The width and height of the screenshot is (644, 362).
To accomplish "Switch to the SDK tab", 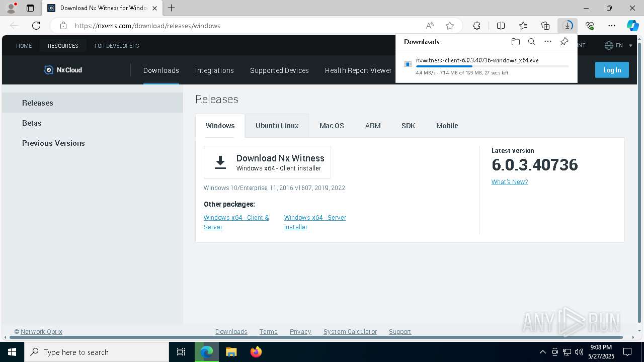I will point(408,126).
